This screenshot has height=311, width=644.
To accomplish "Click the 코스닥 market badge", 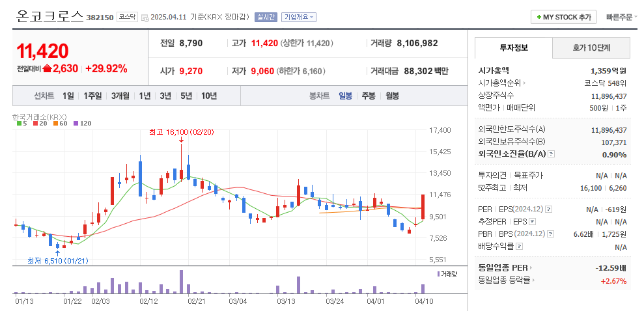I will coord(128,17).
